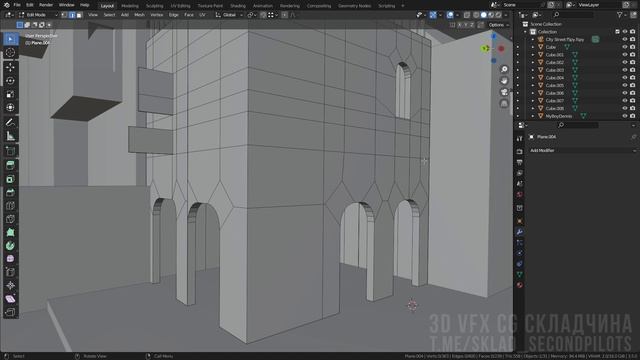Select the Shrink/Fatten tool

(x=10, y=286)
